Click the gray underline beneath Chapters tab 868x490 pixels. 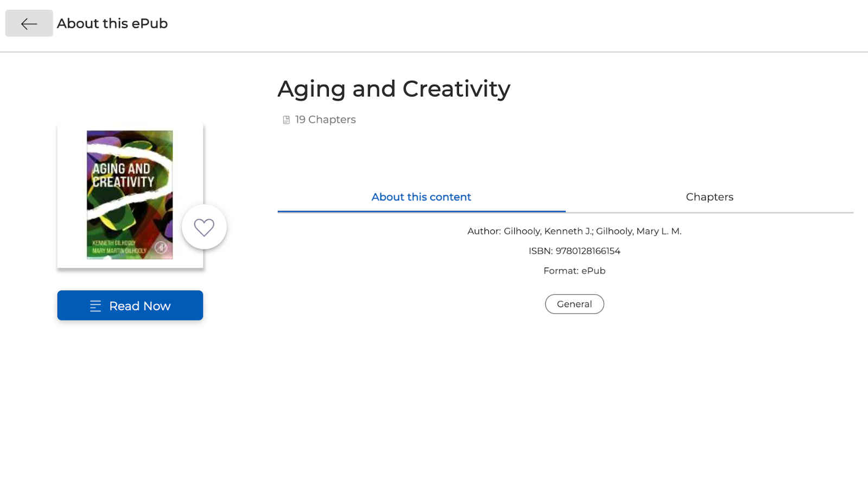tap(709, 212)
